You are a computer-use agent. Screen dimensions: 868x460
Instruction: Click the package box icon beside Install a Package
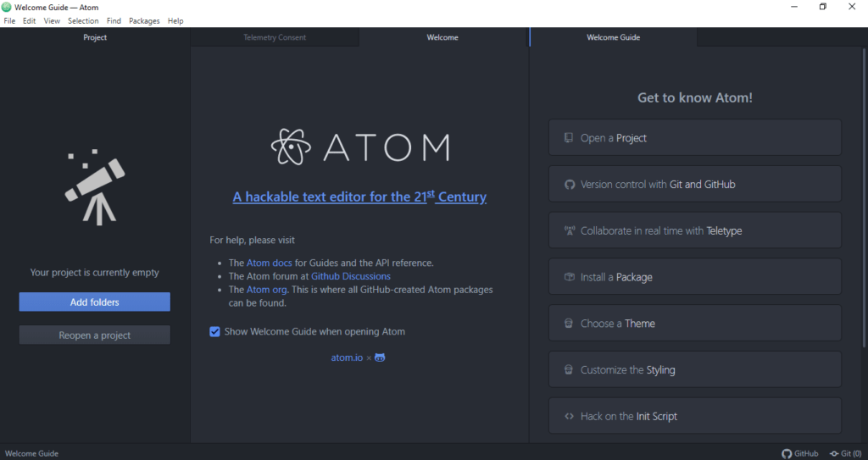(569, 277)
